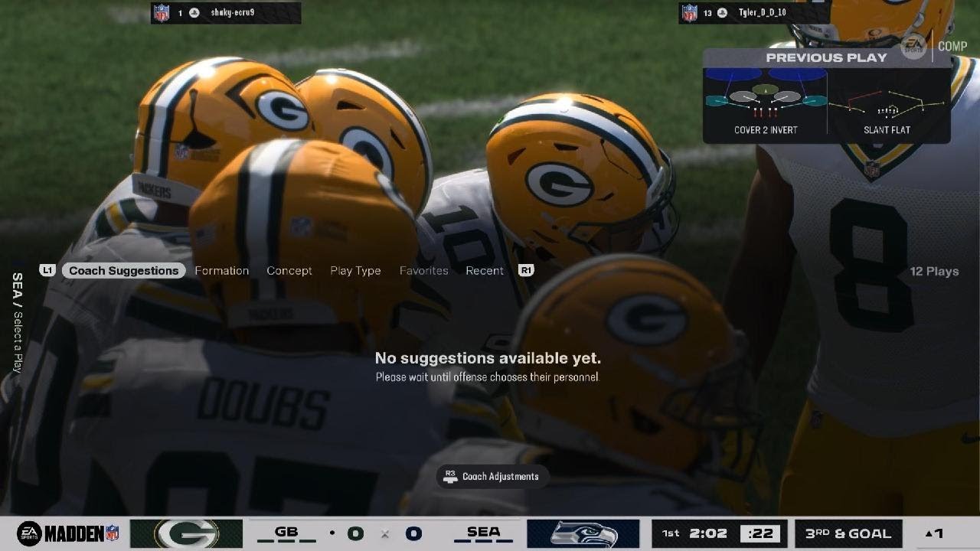Click the No suggestions available yet message

488,358
